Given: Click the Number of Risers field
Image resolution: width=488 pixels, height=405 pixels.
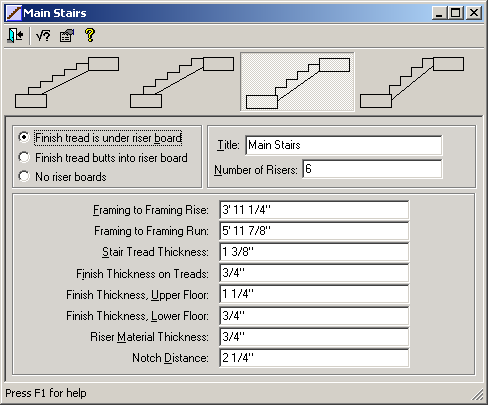Looking at the screenshot, I should (372, 169).
